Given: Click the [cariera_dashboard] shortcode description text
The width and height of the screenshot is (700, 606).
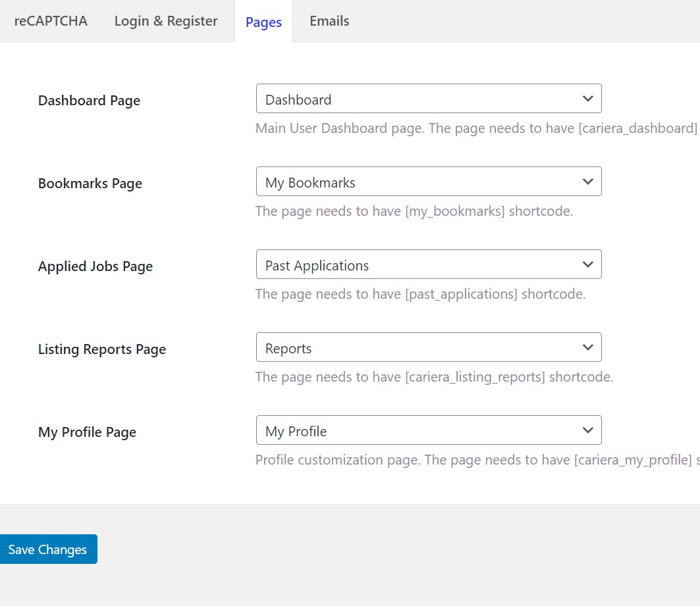Looking at the screenshot, I should pos(477,128).
